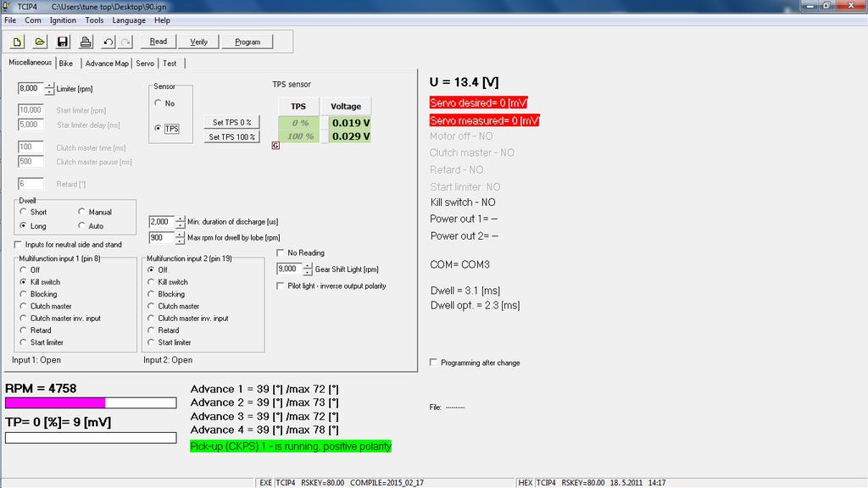868x488 pixels.
Task: Click the small red G icon
Action: click(x=275, y=146)
